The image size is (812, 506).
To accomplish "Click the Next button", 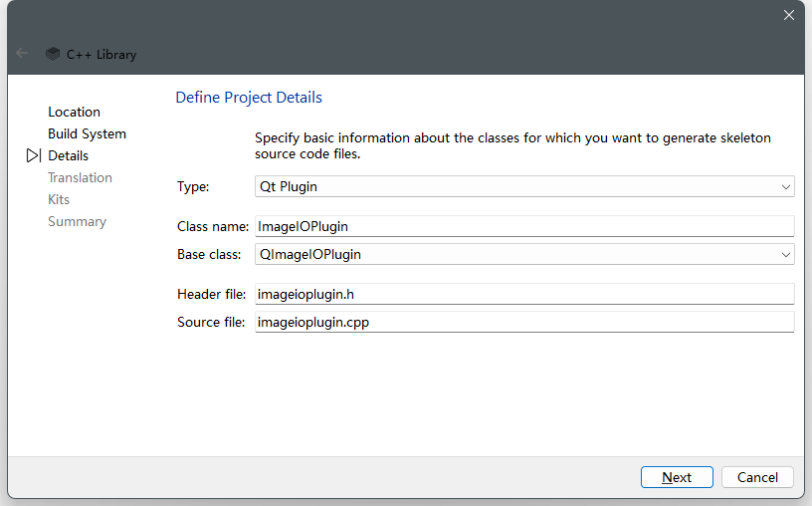I will point(677,477).
